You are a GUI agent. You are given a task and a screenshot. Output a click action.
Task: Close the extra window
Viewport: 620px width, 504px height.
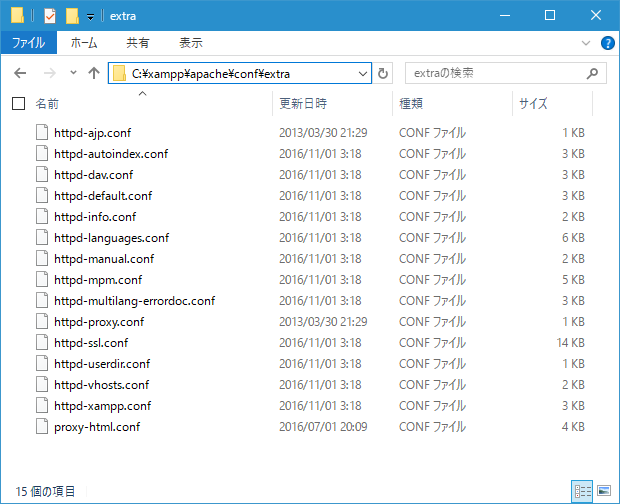596,15
